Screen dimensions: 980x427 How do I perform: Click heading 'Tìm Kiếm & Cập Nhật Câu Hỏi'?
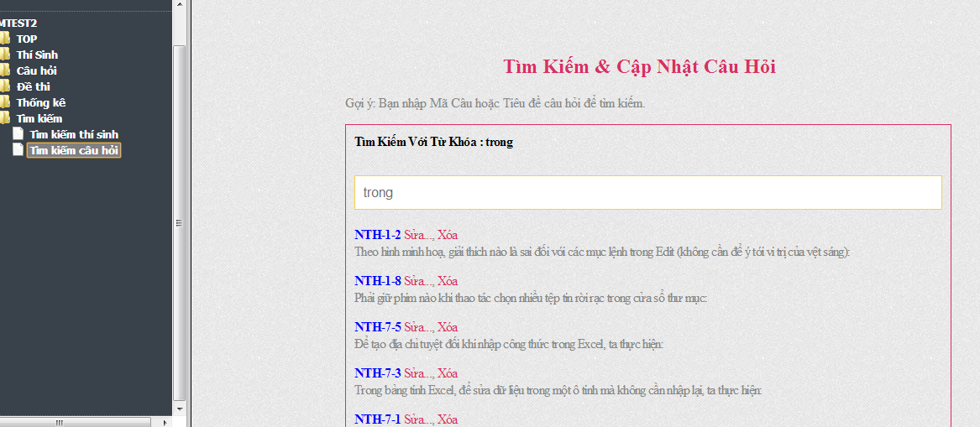(639, 66)
